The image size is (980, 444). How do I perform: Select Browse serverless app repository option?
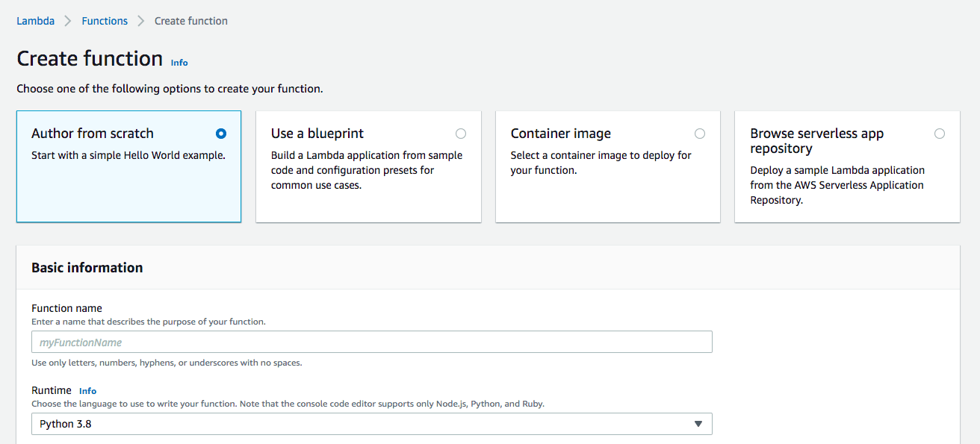coord(940,134)
